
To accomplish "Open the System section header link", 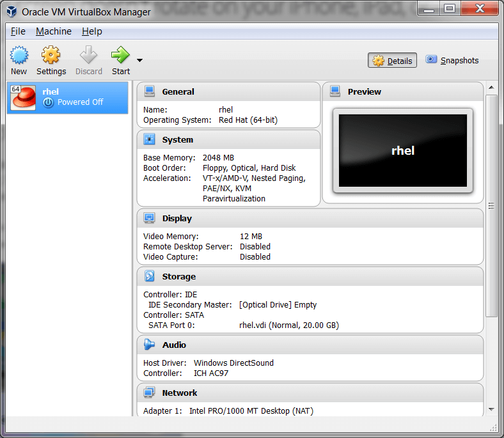I will [x=178, y=140].
